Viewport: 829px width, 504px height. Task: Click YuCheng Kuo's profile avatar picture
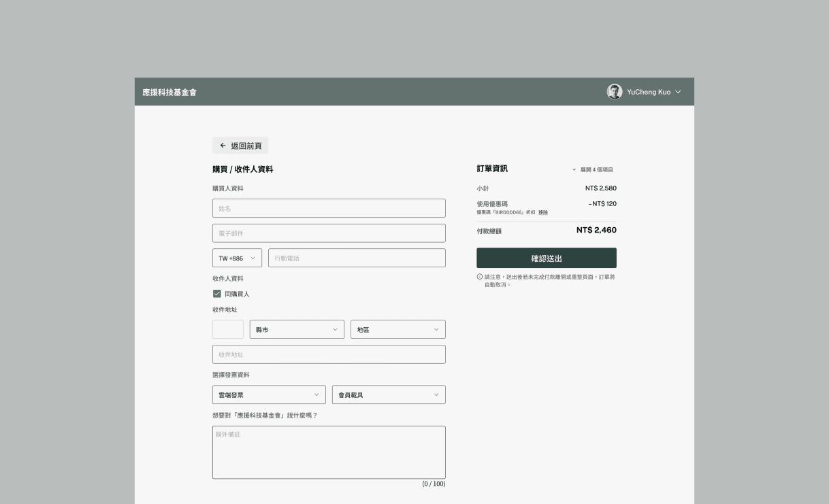click(614, 91)
